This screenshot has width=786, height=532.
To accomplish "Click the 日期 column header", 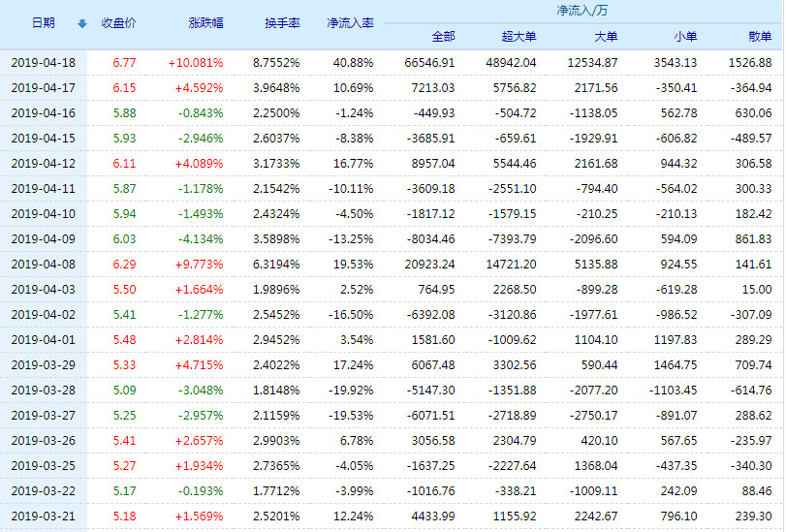I will point(43,22).
